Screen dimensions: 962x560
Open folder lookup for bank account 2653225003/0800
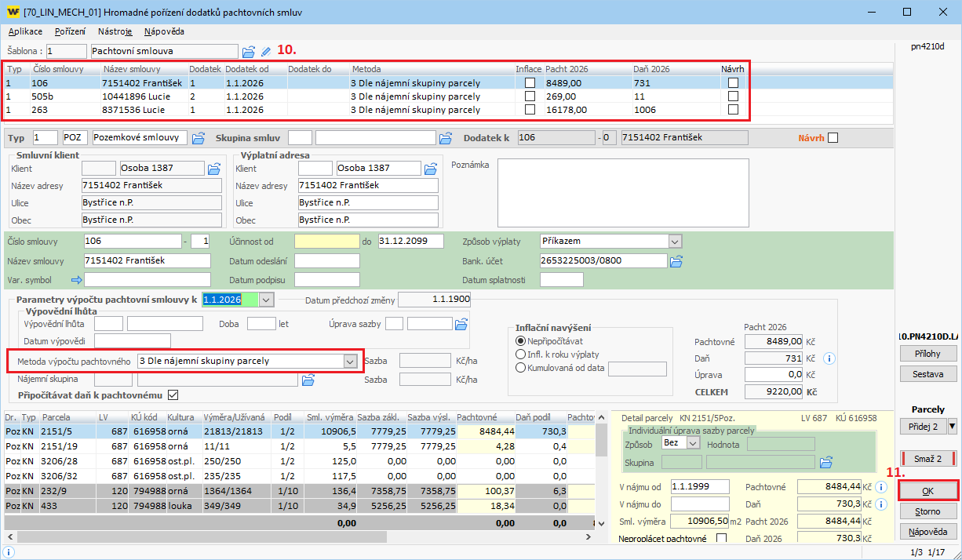[676, 260]
